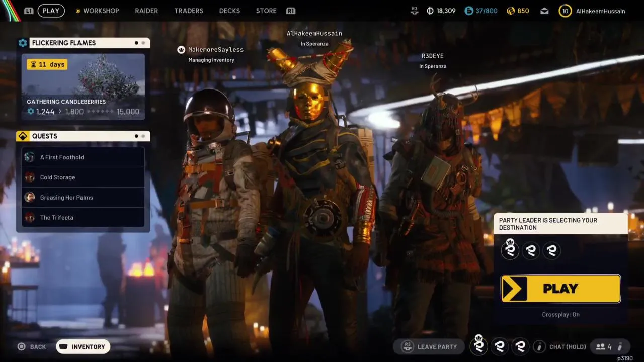Click the INVENTORY button

(x=83, y=346)
